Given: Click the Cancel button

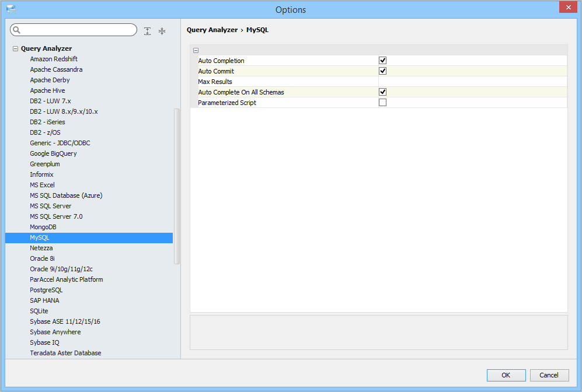Looking at the screenshot, I should [x=549, y=375].
